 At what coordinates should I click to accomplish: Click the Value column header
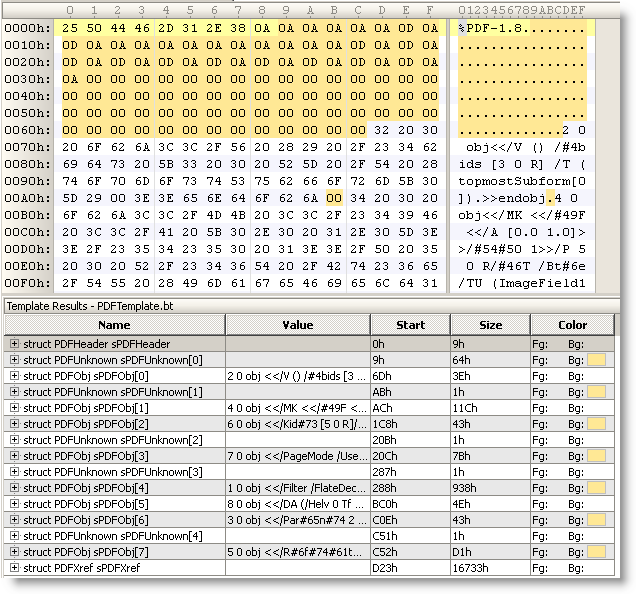297,325
